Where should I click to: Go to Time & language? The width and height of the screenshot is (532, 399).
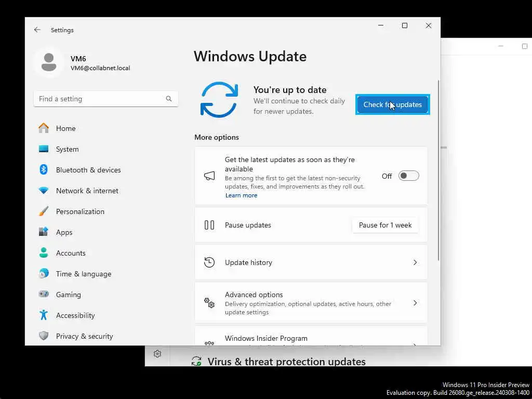[x=106, y=273]
